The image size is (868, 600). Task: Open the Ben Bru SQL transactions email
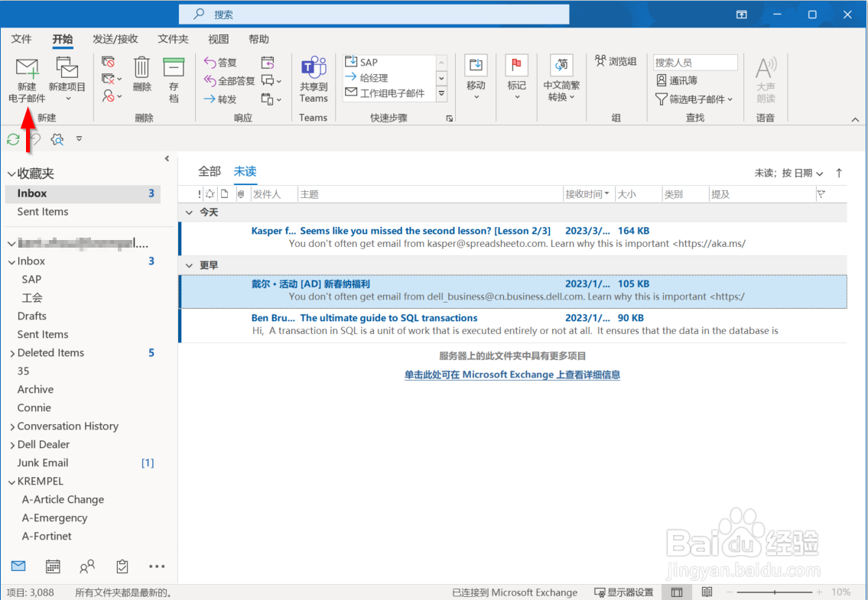[513, 324]
